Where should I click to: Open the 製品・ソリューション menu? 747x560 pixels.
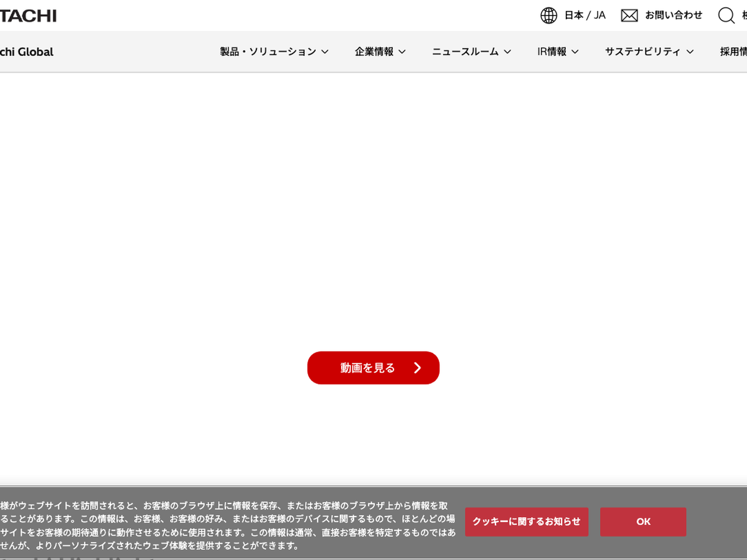[x=268, y=52]
